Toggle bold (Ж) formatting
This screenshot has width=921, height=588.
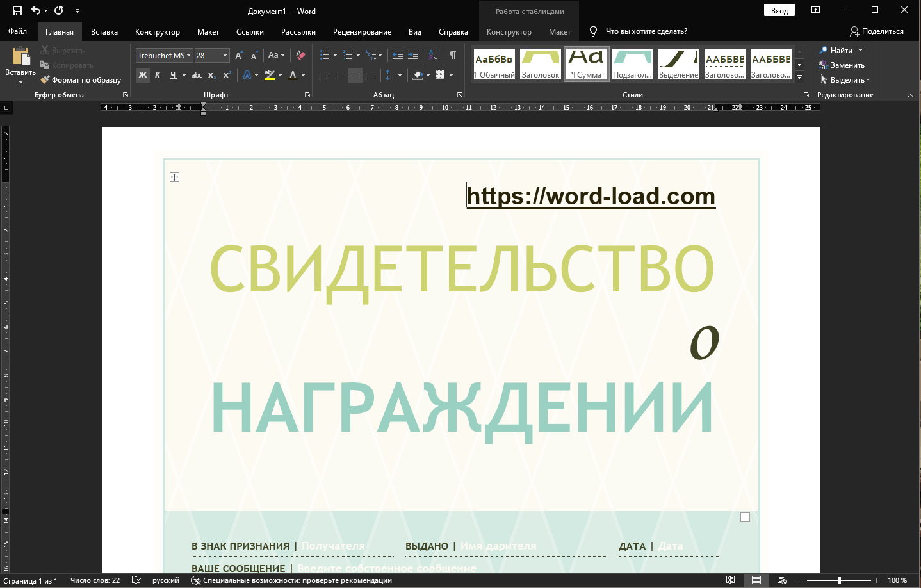click(x=143, y=75)
